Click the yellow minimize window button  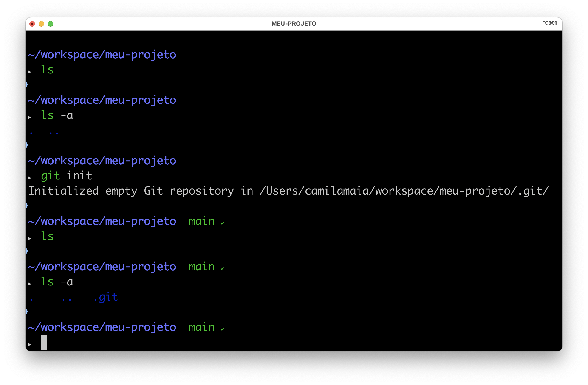tap(41, 24)
